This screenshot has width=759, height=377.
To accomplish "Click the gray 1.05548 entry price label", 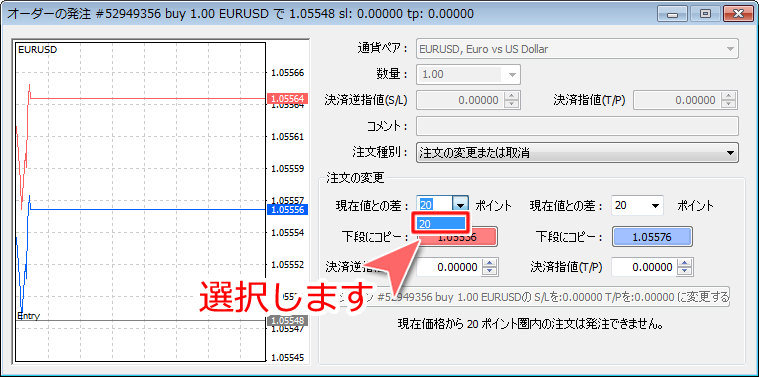I will (x=288, y=320).
